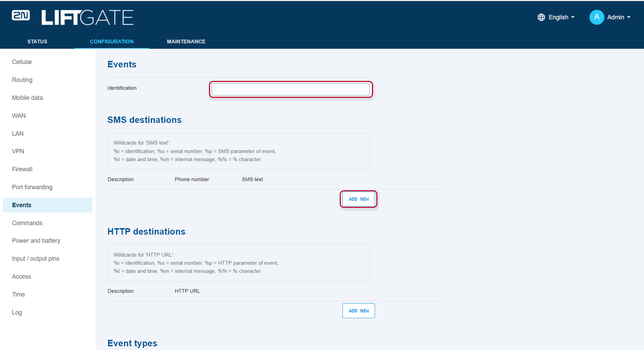Image resolution: width=644 pixels, height=350 pixels.
Task: Click SMS destinations Description column header
Action: coord(120,179)
